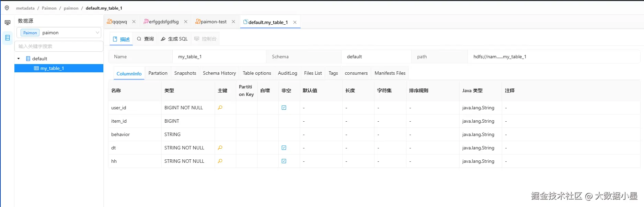This screenshot has width=644, height=207.
Task: Click the my_table_1 Name value
Action: 190,57
